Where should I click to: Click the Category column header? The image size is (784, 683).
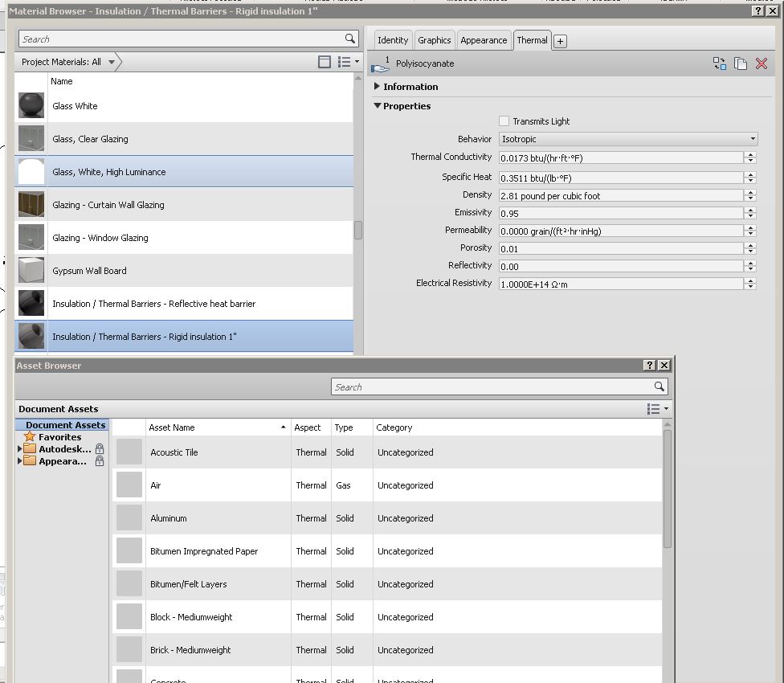pos(517,427)
